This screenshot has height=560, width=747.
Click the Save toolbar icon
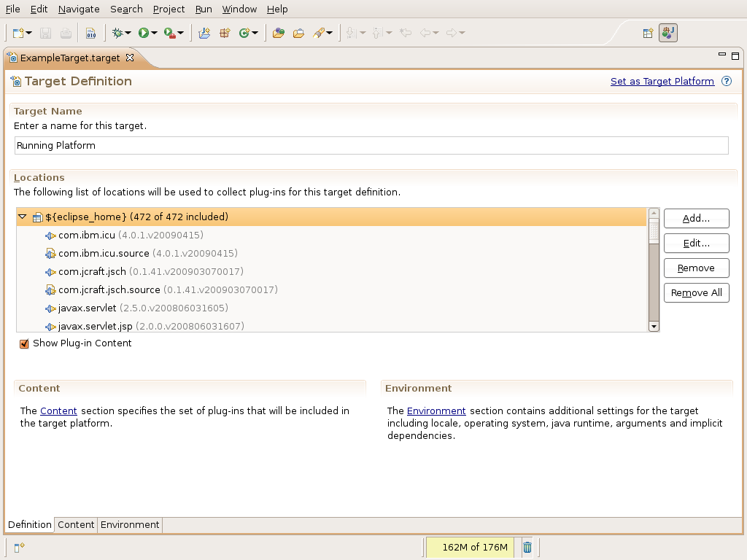click(45, 33)
